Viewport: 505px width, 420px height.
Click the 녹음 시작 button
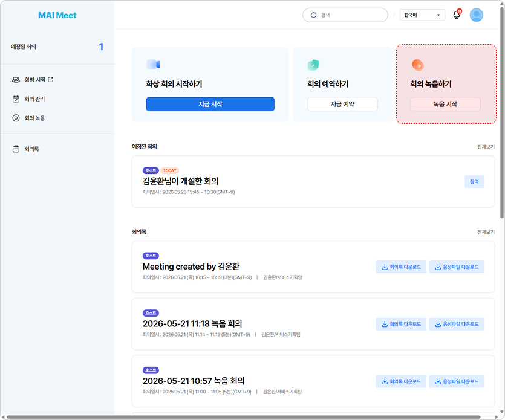click(x=445, y=104)
